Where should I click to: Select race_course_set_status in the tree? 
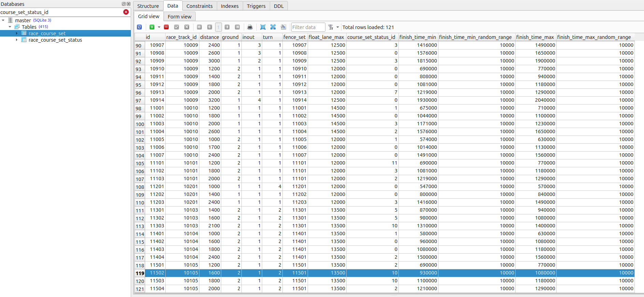pos(55,40)
